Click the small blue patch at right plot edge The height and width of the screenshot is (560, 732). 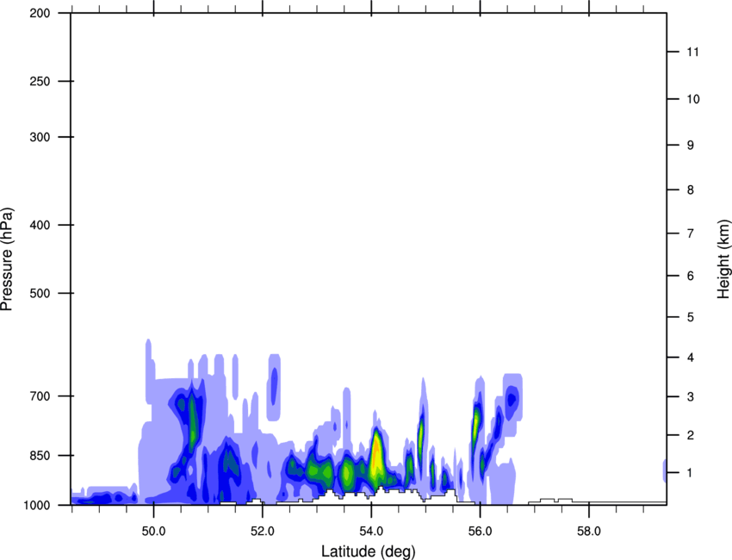pyautogui.click(x=664, y=470)
